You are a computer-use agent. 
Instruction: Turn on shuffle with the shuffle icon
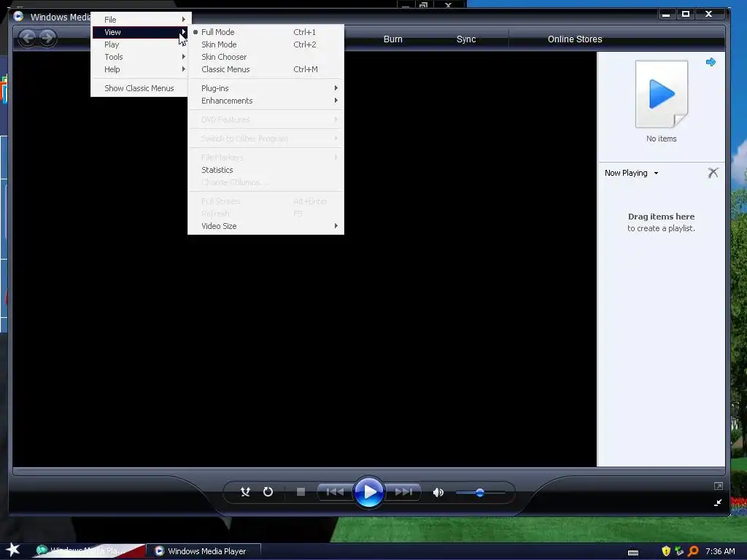pos(245,492)
